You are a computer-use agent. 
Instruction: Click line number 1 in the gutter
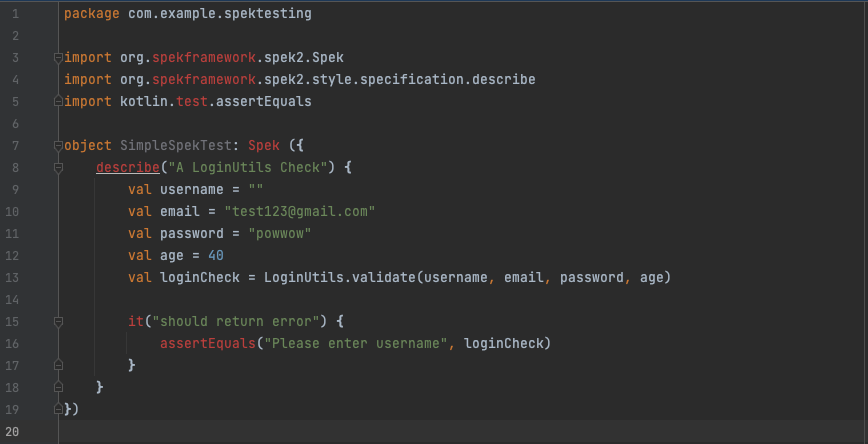(x=15, y=14)
